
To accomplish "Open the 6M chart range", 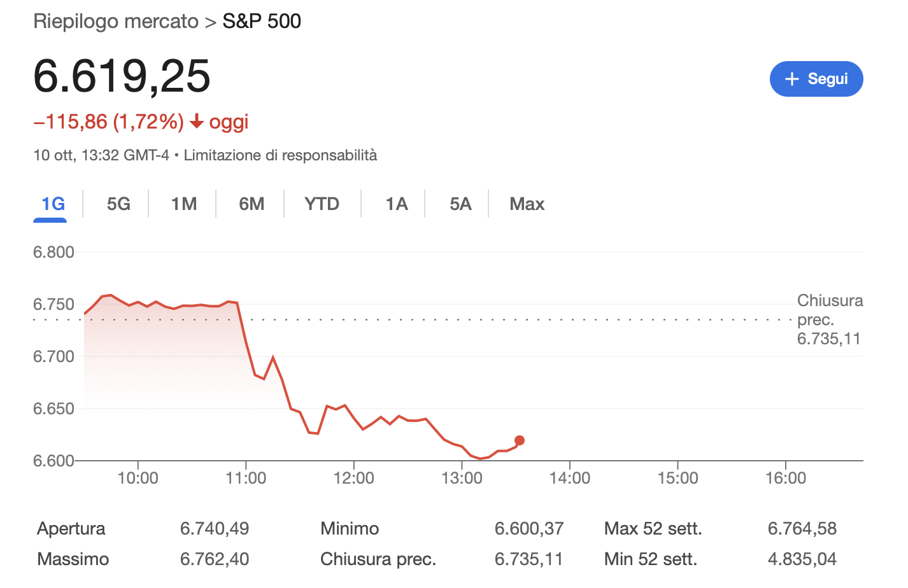I will (252, 204).
